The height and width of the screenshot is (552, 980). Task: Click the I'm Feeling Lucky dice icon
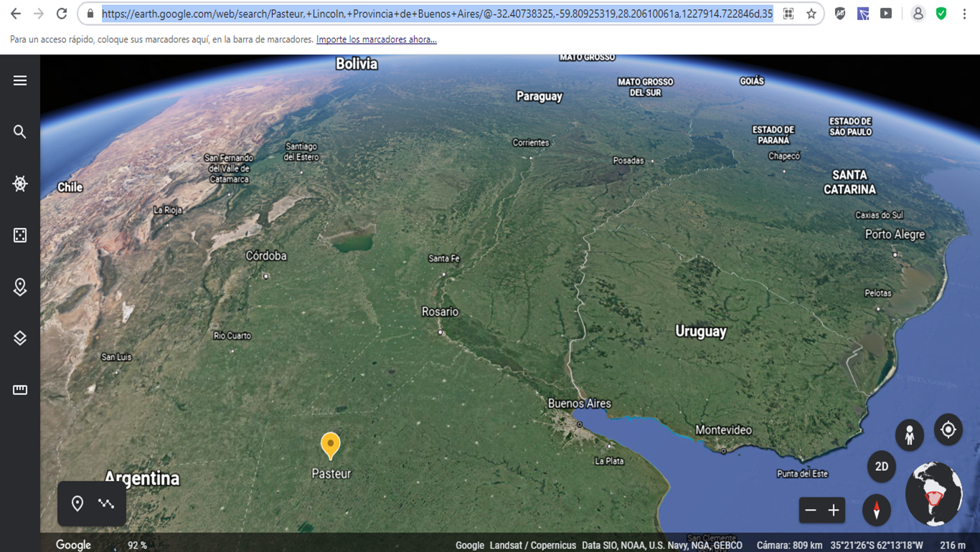coord(20,235)
